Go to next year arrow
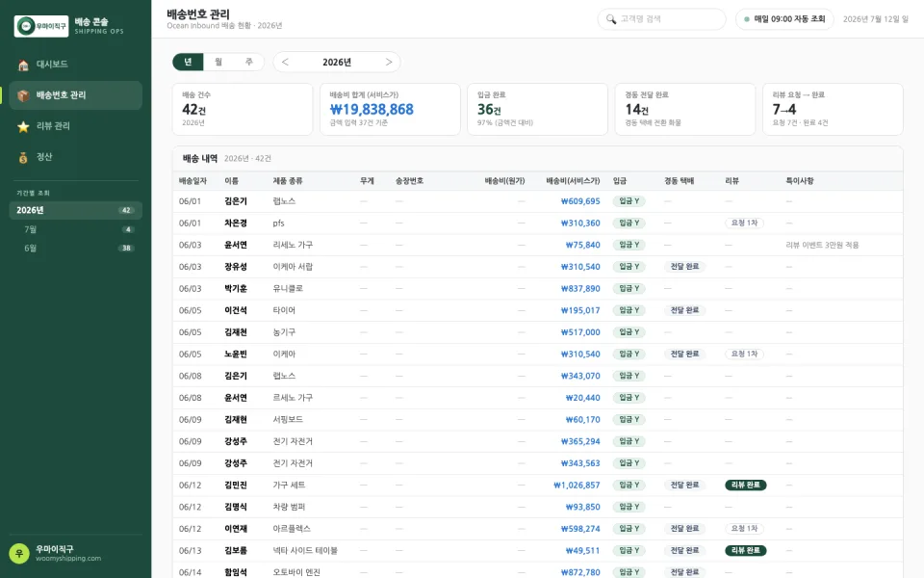The height and width of the screenshot is (578, 924). [x=388, y=62]
